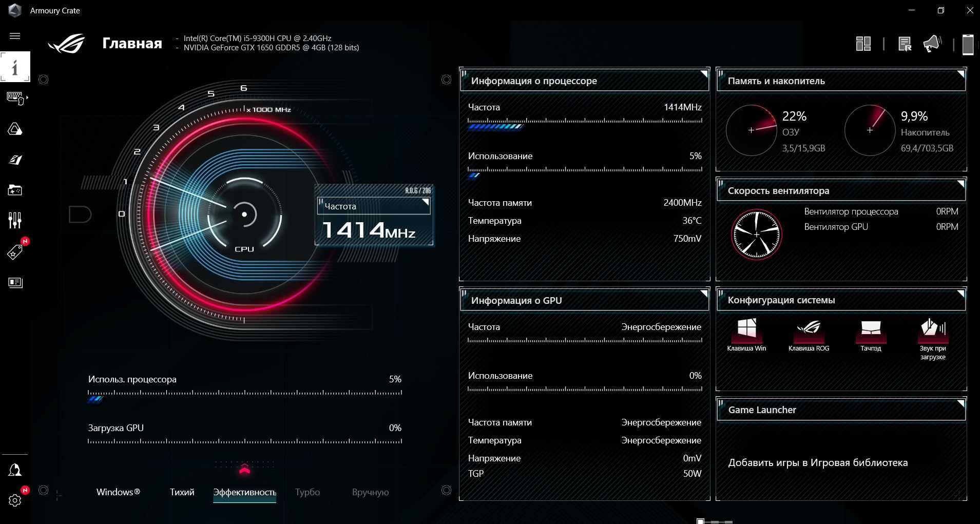Click red chevron above operating modes

244,469
